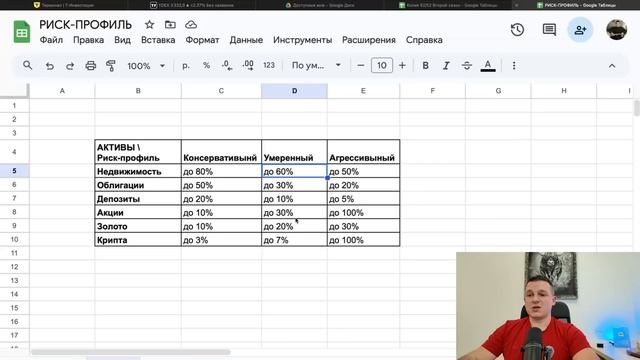Open the Инструменты menu
The height and width of the screenshot is (360, 640).
[x=302, y=40]
